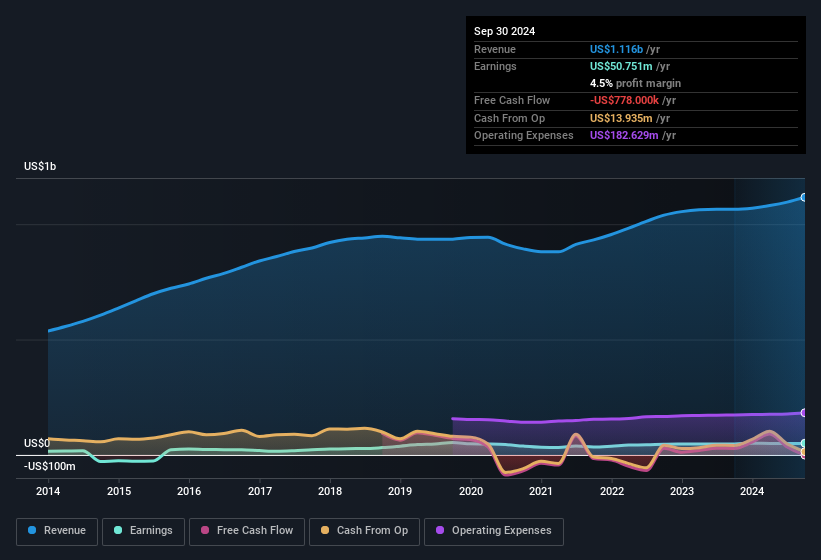
Task: Click the US$1b y-axis label
Action: (x=40, y=166)
